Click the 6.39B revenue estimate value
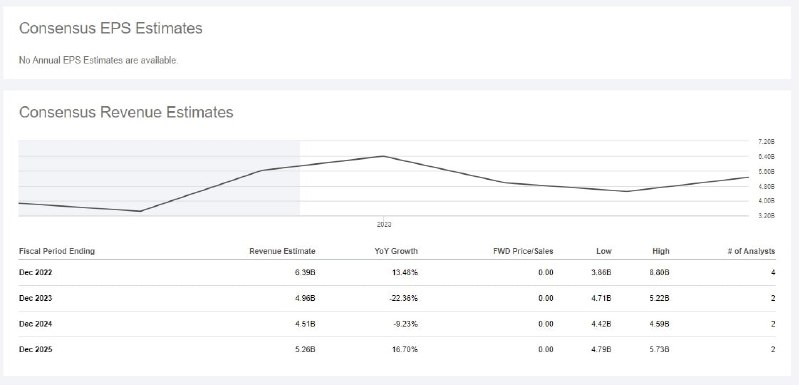The width and height of the screenshot is (800, 385). coord(305,273)
